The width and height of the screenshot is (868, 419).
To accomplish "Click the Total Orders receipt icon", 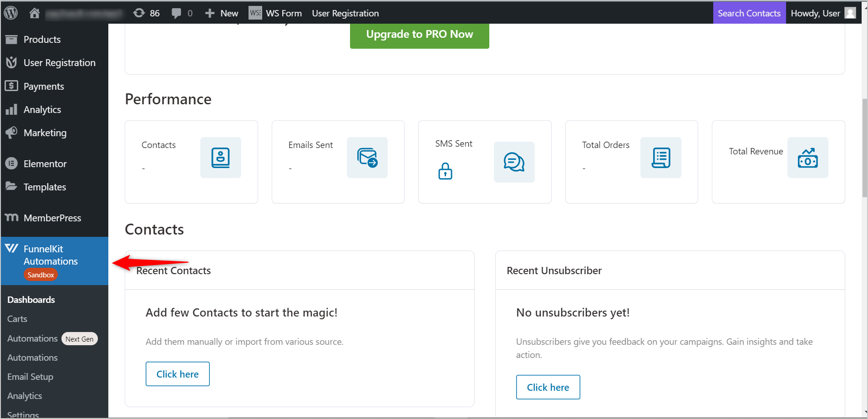I will [661, 158].
